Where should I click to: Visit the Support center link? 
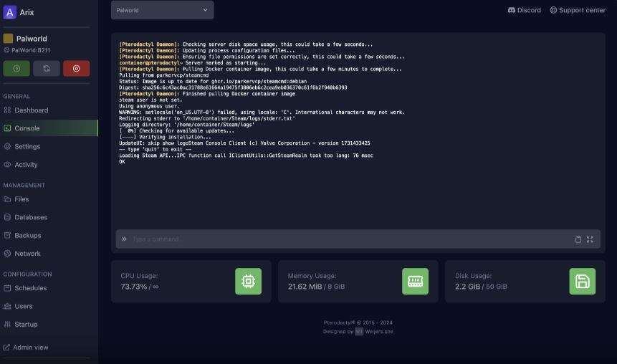tap(578, 10)
